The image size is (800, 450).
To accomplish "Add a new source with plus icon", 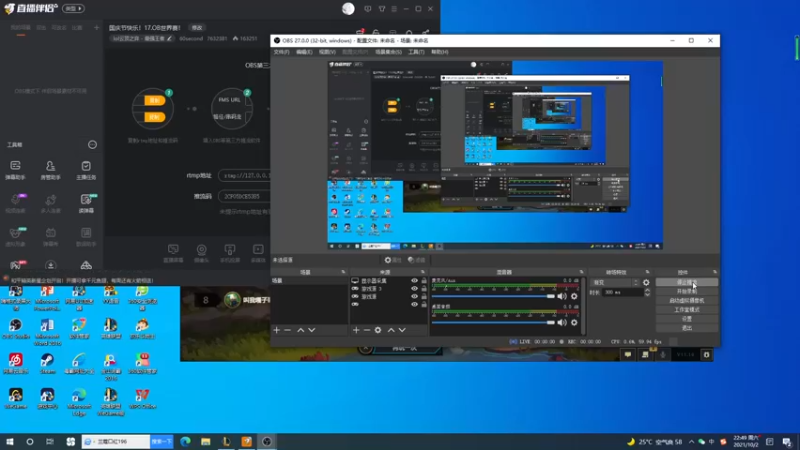I will pos(356,330).
